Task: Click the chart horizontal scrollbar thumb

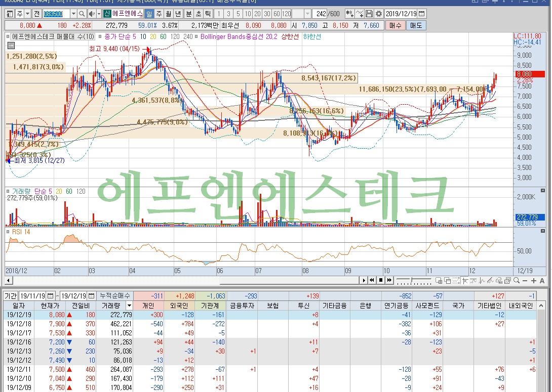Action: 290,280
